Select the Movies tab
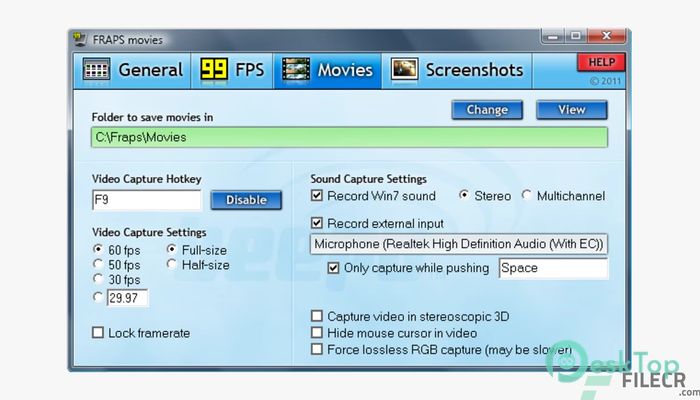Image resolution: width=700 pixels, height=400 pixels. click(328, 71)
